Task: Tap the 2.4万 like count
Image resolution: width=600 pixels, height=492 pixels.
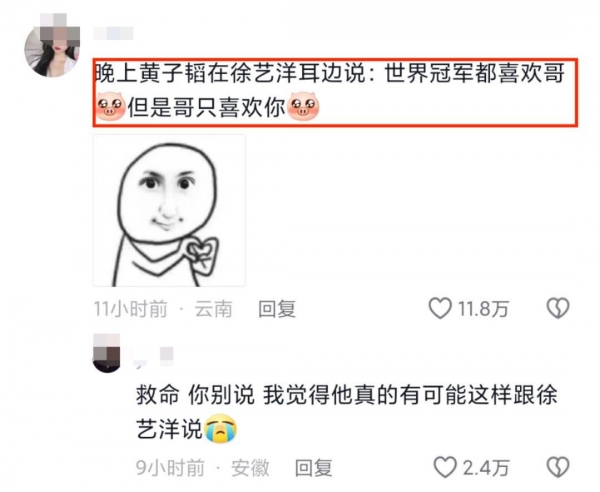Action: 486,468
